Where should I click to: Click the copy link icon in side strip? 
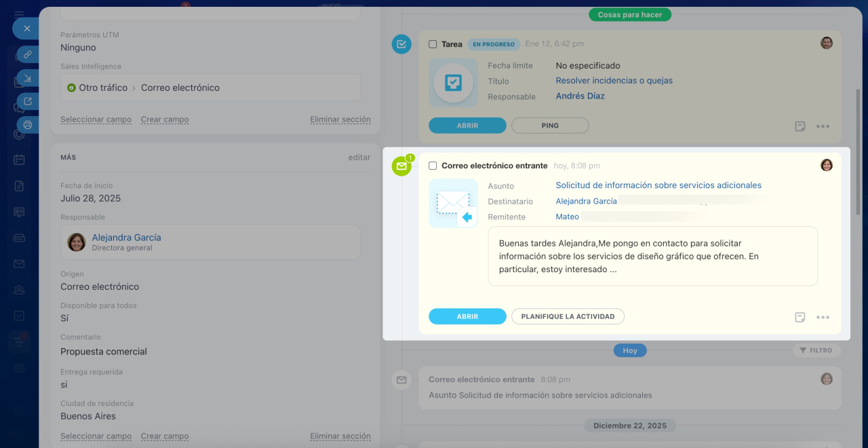click(28, 54)
